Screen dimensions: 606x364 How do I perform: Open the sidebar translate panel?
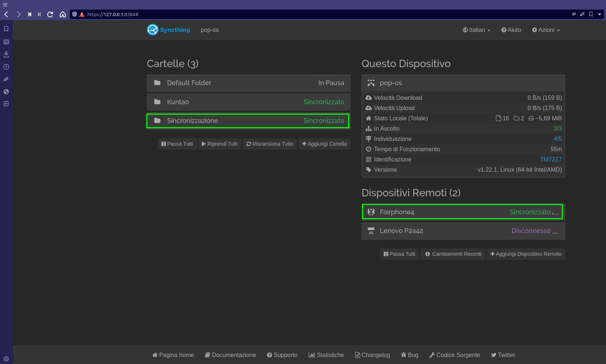click(x=6, y=79)
